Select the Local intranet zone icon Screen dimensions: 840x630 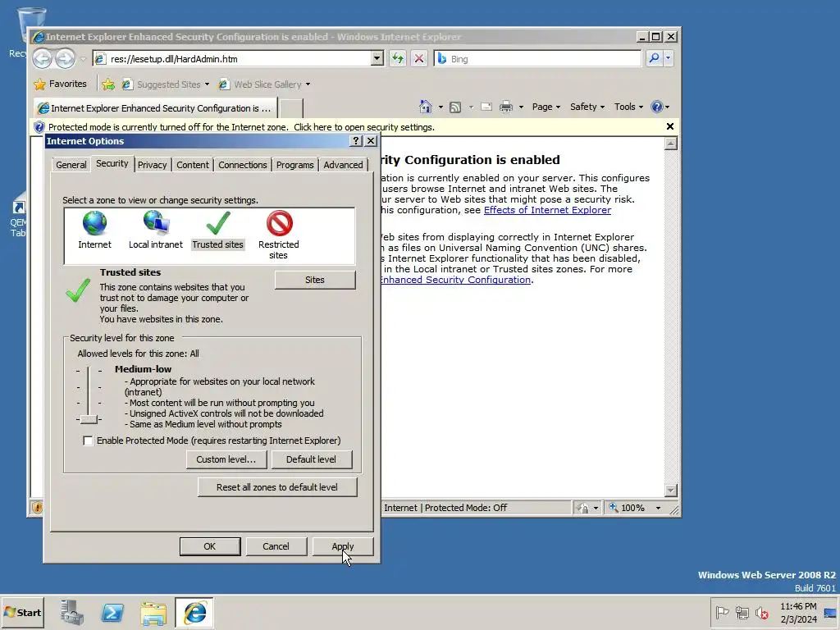click(156, 223)
